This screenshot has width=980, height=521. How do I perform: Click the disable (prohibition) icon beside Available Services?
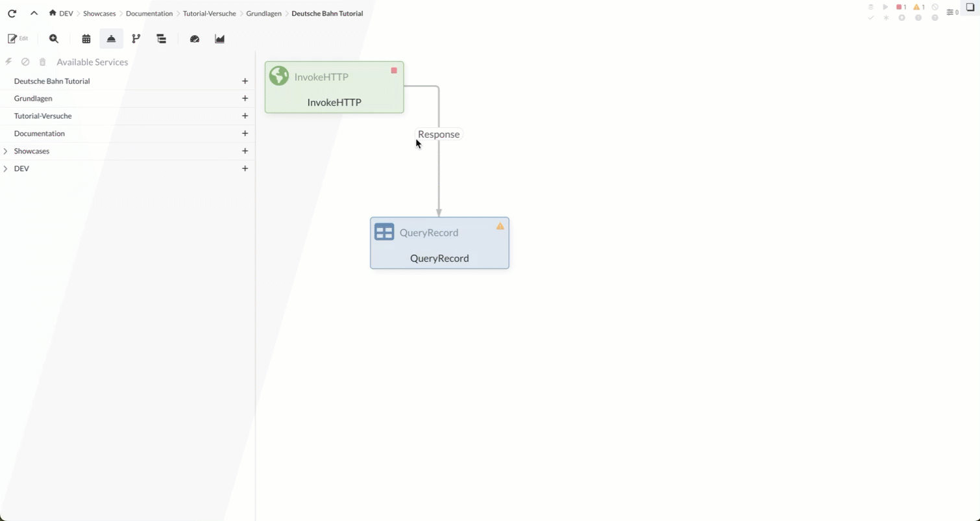pyautogui.click(x=25, y=62)
